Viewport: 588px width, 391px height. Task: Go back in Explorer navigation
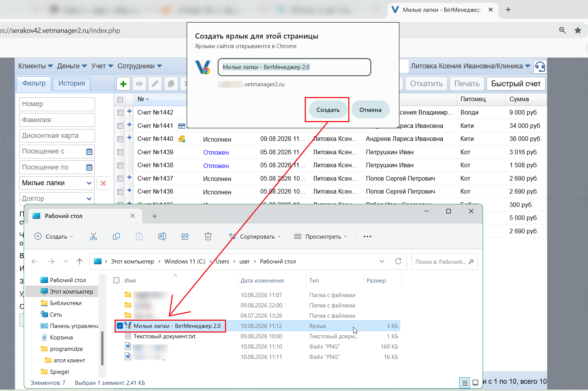tap(34, 262)
